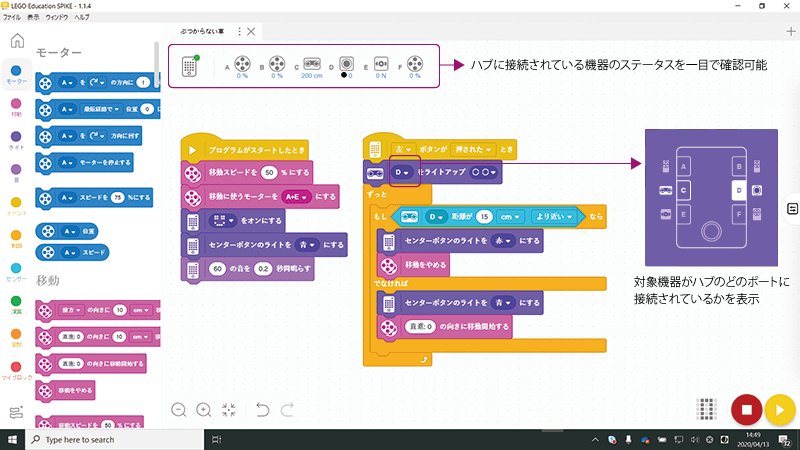Screen dimensions: 800x450
Task: Open the side panel on right edge
Action: pos(792,209)
